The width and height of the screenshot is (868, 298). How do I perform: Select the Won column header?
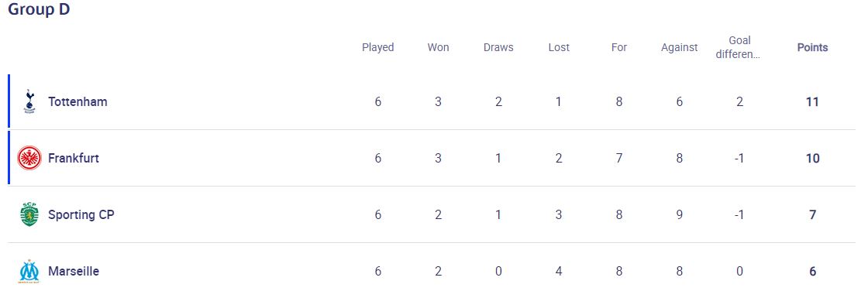click(438, 47)
